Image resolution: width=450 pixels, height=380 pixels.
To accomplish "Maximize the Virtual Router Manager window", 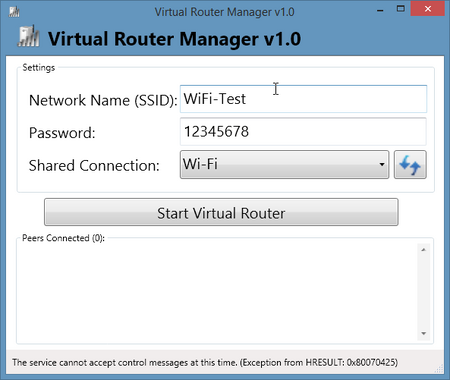I will click(x=401, y=9).
